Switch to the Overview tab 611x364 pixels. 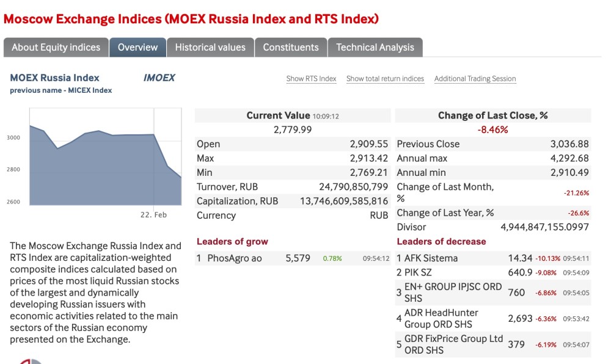coord(137,47)
